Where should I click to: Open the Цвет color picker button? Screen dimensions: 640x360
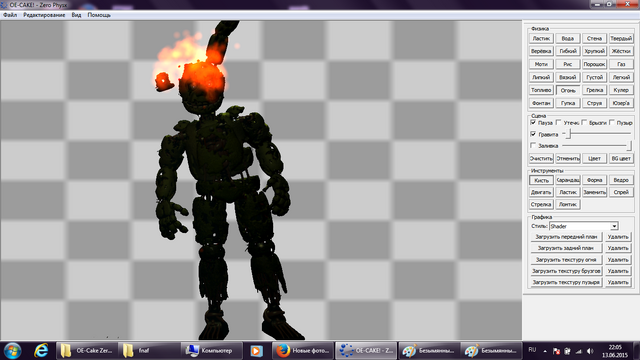[594, 158]
